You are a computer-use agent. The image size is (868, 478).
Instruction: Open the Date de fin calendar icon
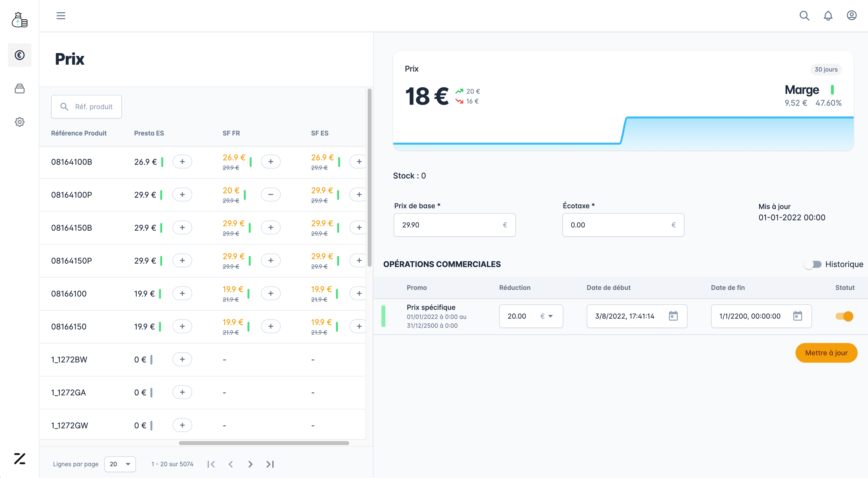pos(797,316)
